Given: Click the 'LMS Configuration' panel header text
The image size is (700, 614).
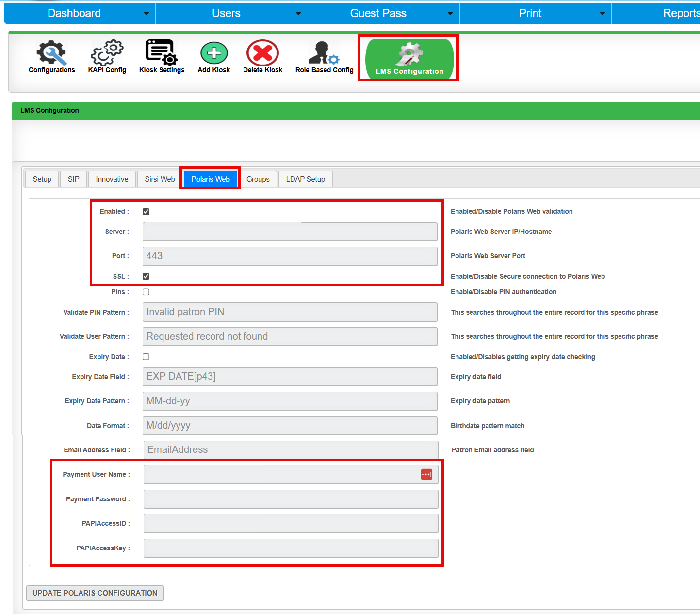Looking at the screenshot, I should [x=49, y=110].
